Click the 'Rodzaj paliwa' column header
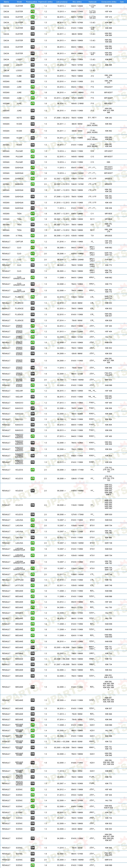This screenshot has width=127, height=868. point(32,2)
